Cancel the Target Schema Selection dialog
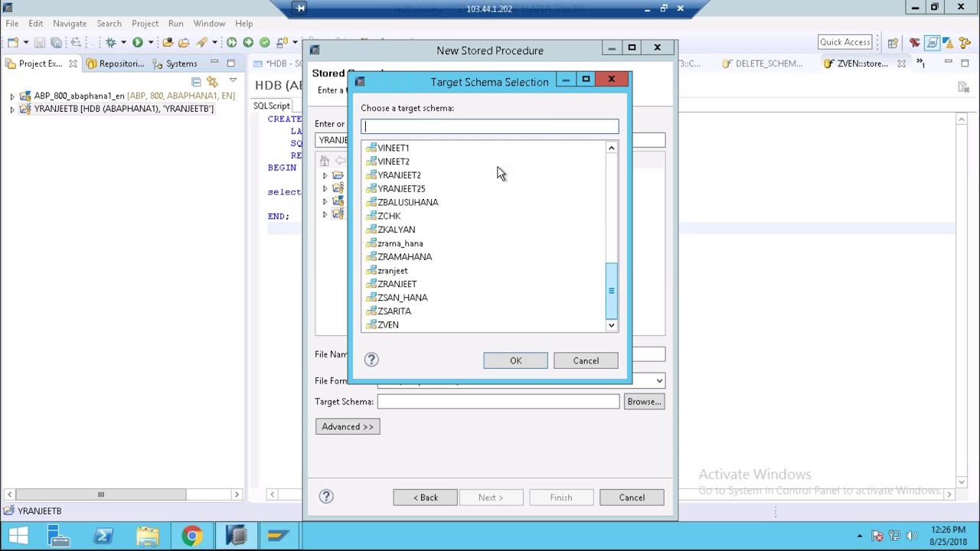 pos(586,360)
